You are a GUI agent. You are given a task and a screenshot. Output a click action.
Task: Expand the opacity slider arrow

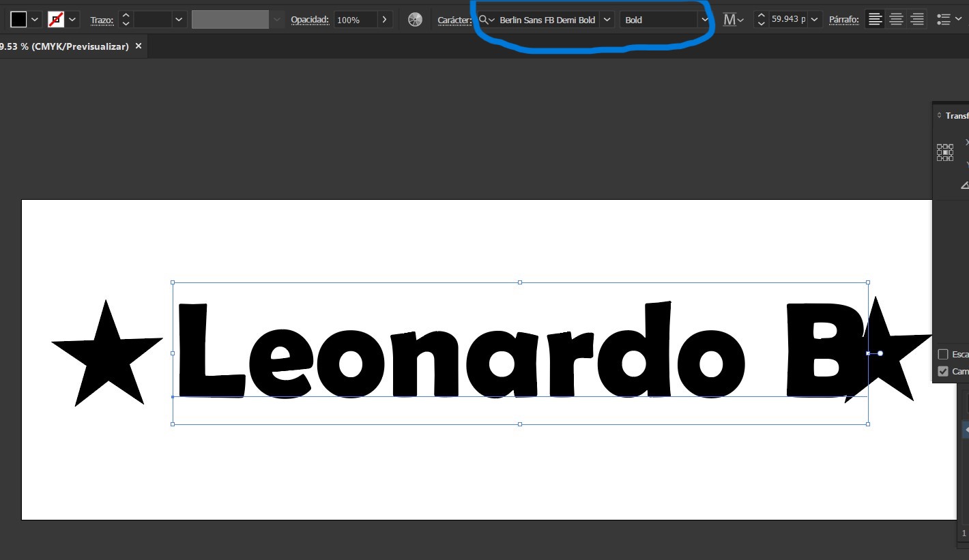click(x=385, y=20)
